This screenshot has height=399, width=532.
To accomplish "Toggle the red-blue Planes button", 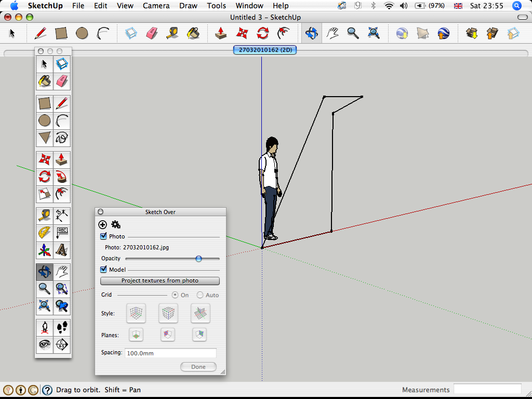I will click(x=168, y=335).
